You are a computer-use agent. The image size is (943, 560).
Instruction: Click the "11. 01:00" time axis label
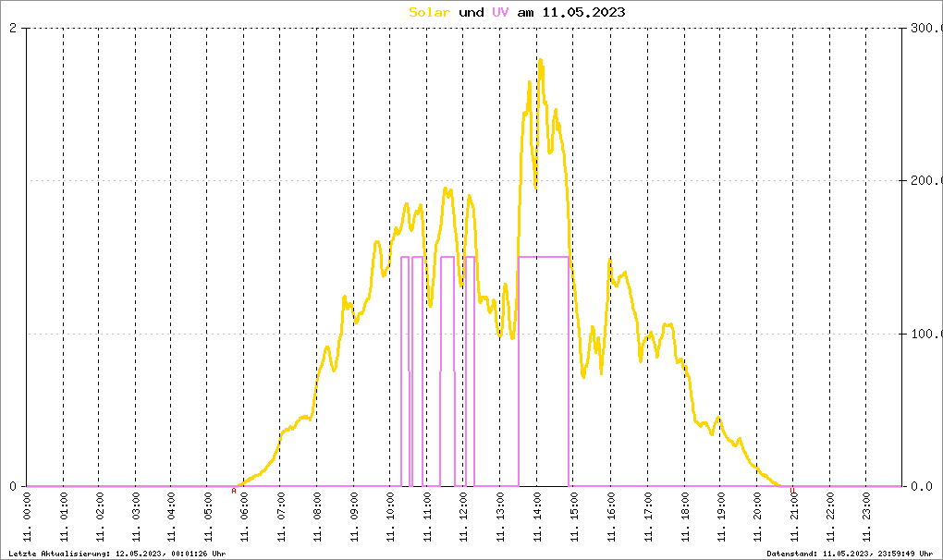(x=63, y=517)
